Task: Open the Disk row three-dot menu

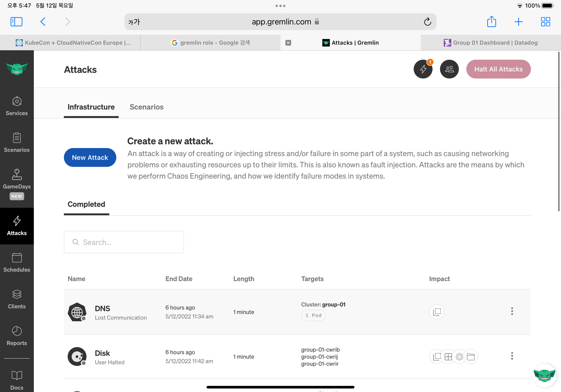Action: coord(512,356)
